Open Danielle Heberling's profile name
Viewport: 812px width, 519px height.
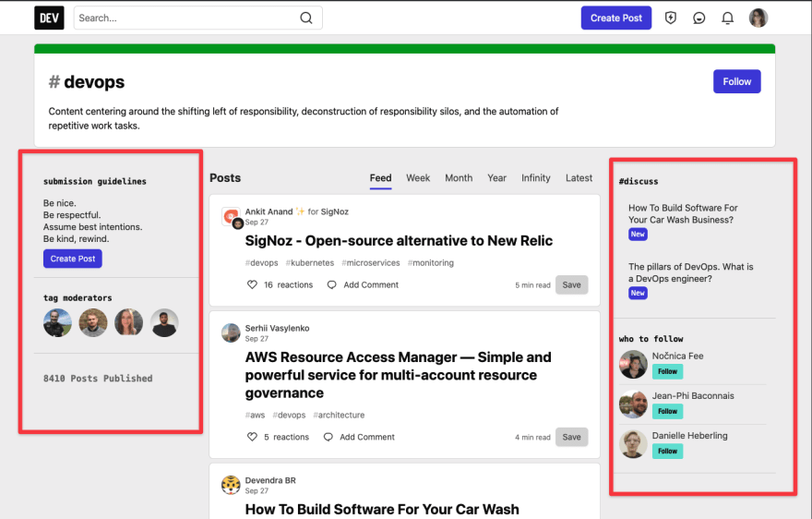point(690,436)
